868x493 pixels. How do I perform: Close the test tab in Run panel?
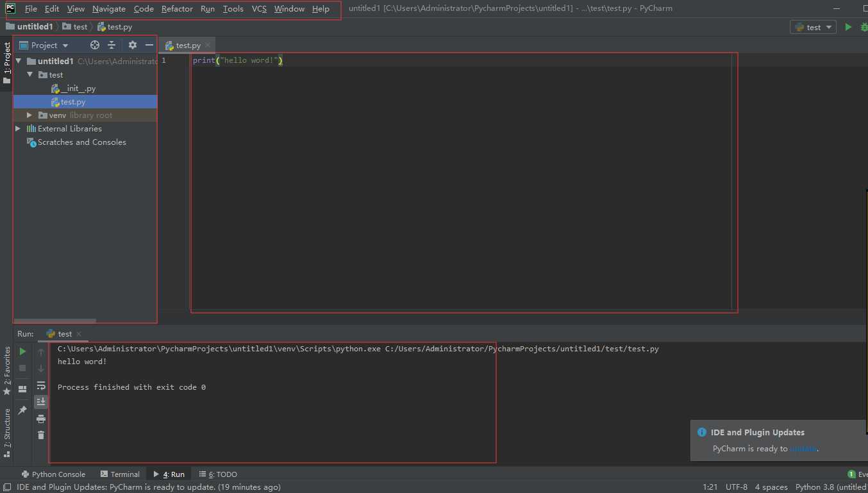[79, 334]
